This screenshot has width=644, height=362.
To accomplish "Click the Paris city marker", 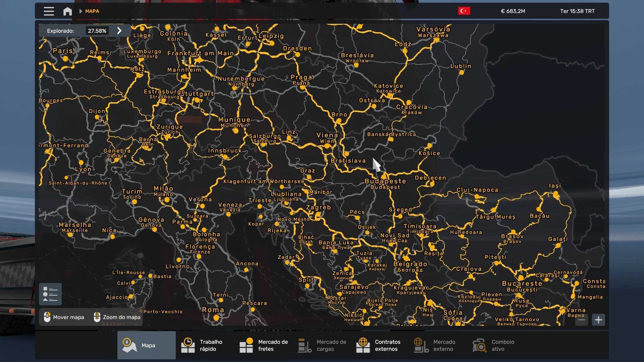I will pyautogui.click(x=65, y=59).
